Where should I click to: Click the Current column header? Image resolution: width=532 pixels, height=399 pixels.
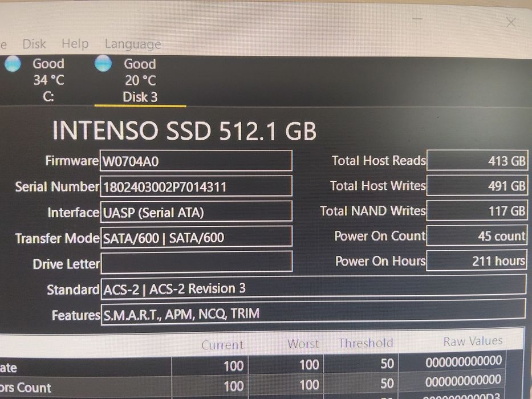coord(222,345)
